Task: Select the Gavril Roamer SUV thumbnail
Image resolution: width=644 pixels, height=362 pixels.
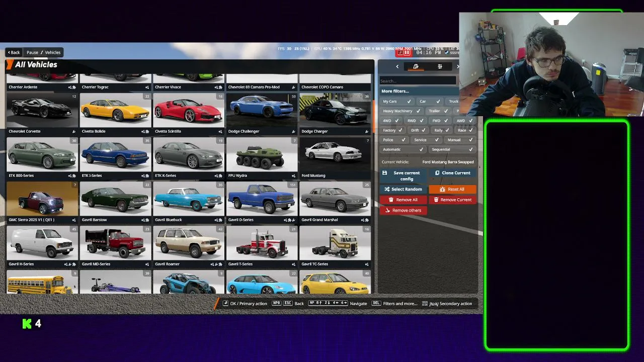Action: [189, 243]
